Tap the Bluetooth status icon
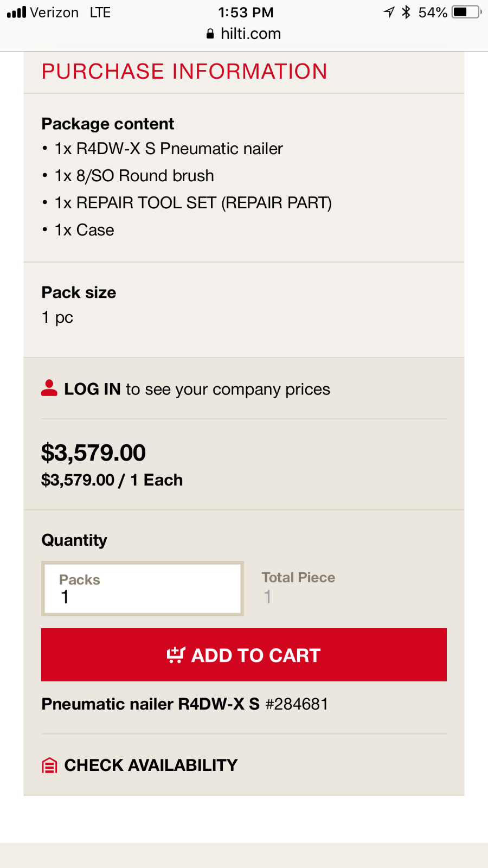Screen dimensions: 488x868 tap(406, 12)
